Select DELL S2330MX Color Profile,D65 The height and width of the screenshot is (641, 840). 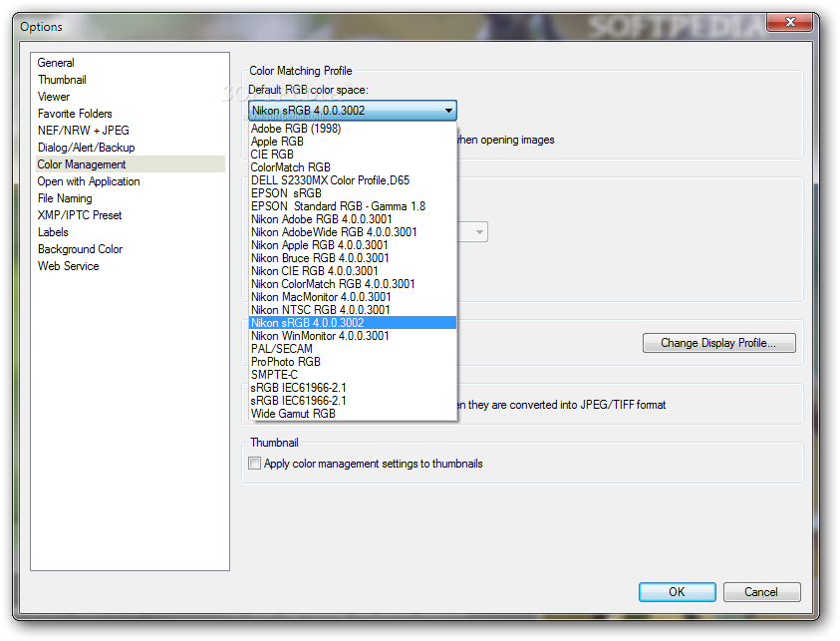(353, 180)
